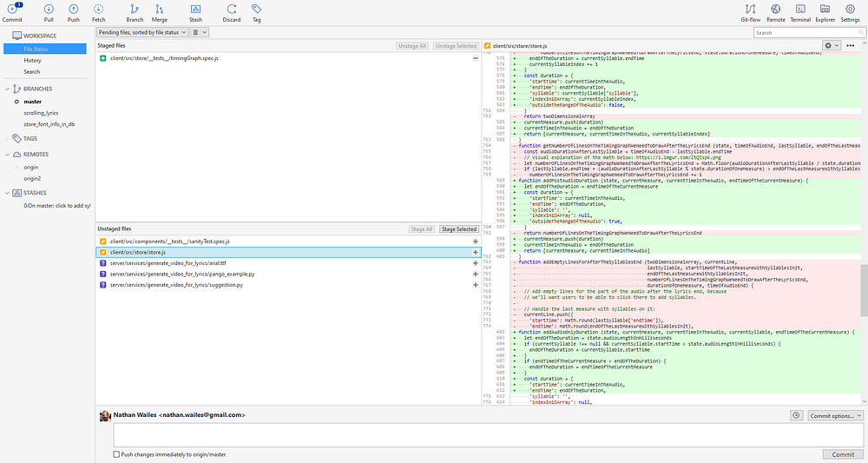Screen dimensions: 868x463
Task: Click the Fetch toolbar icon
Action: coord(98,10)
